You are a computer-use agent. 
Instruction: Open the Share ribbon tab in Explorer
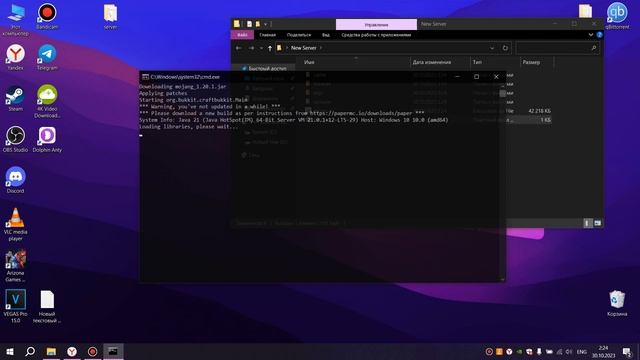(299, 35)
